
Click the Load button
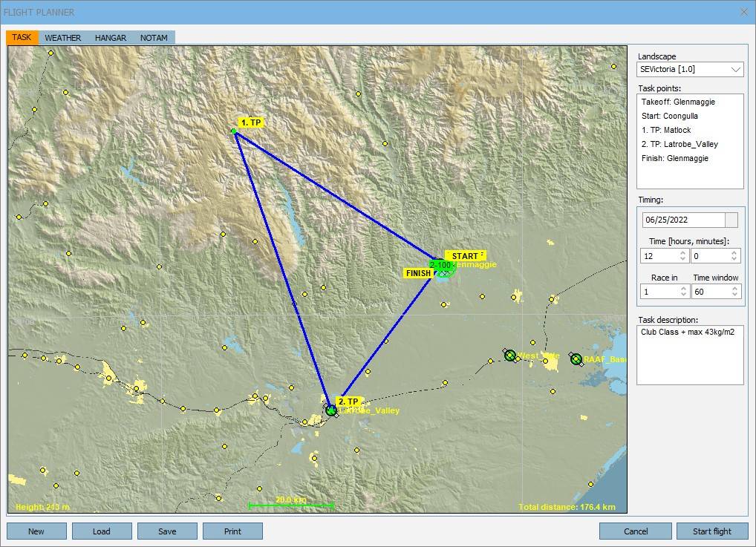[x=102, y=531]
